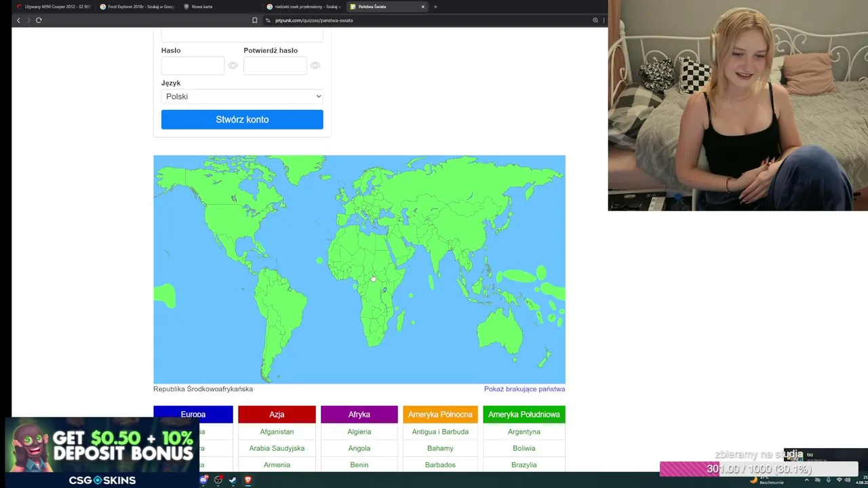Open the zoom magnifier icon in address bar
Screen dimensions: 868x488
[x=595, y=20]
